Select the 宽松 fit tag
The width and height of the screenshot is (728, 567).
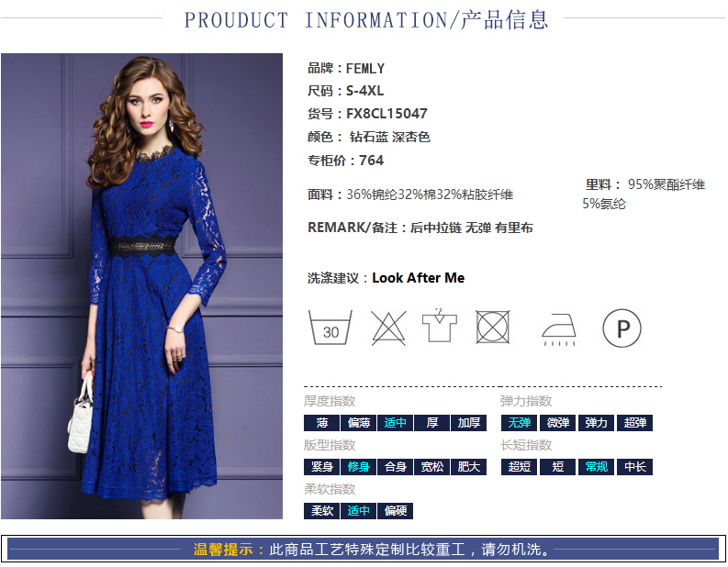[x=431, y=467]
